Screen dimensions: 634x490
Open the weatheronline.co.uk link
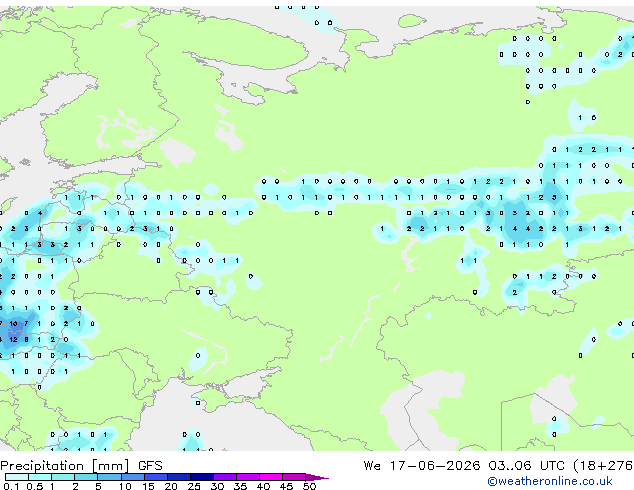coord(550,481)
